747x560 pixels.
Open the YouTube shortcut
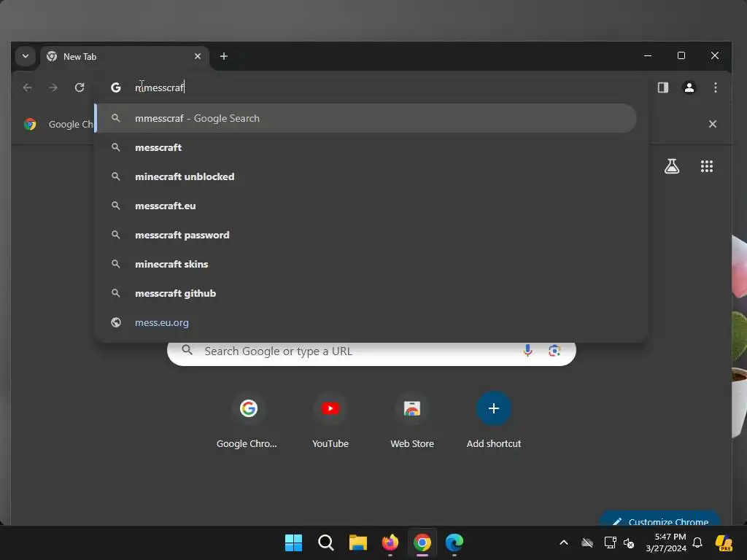[330, 421]
